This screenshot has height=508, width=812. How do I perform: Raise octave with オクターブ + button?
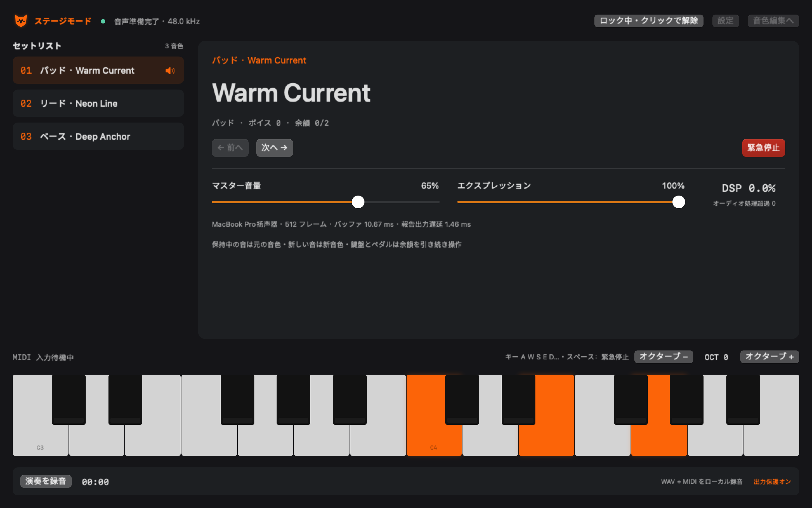(769, 357)
